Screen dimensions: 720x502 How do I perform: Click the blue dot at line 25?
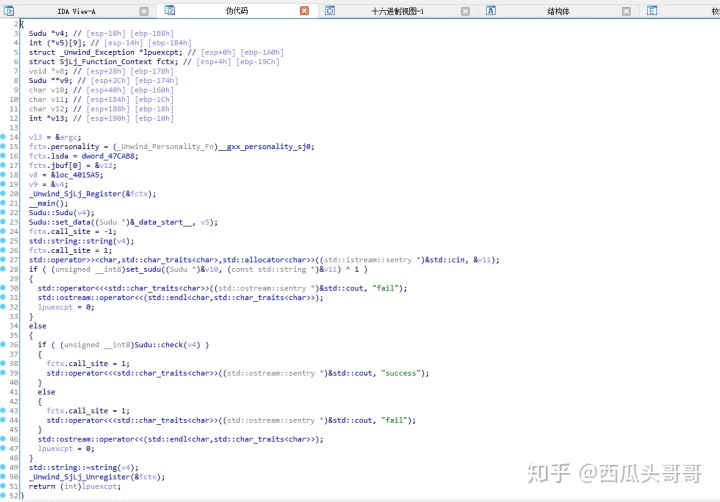pyautogui.click(x=3, y=241)
